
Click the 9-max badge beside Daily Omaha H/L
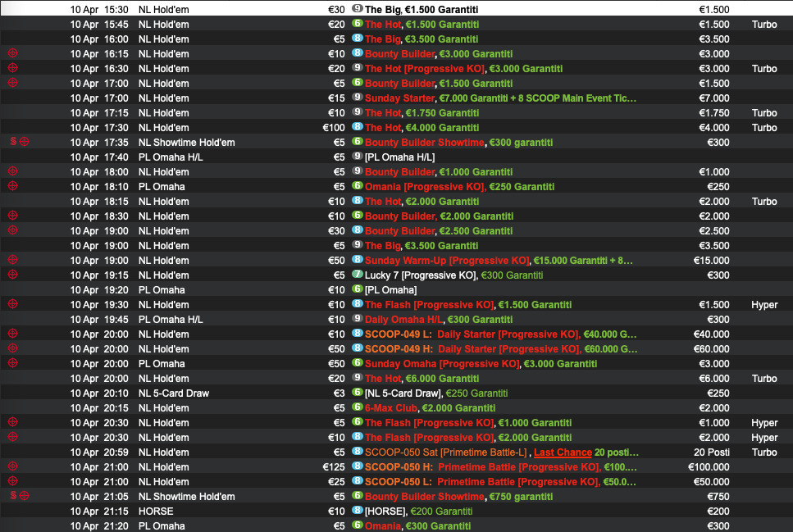[x=358, y=319]
